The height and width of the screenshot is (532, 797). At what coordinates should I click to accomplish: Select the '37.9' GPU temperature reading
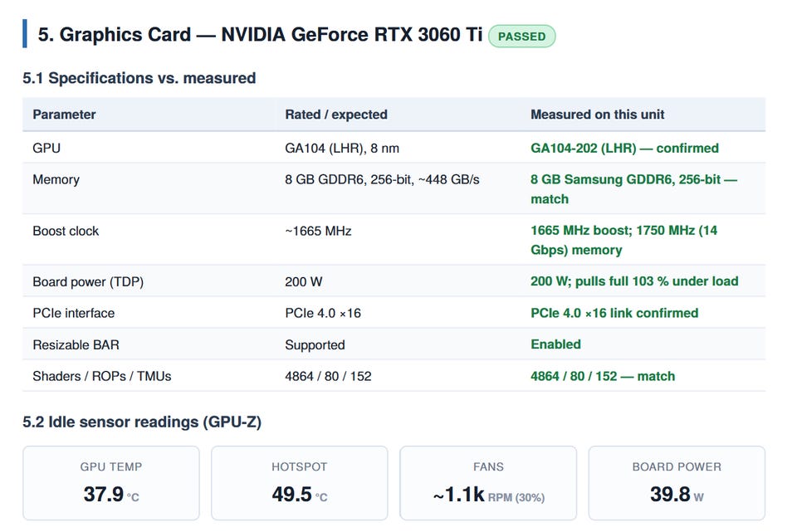(104, 494)
